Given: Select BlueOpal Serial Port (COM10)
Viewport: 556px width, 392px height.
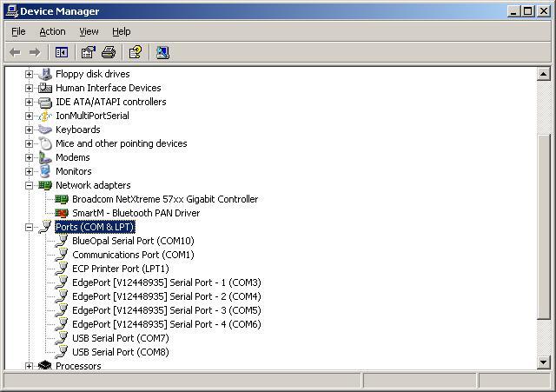Looking at the screenshot, I should [x=133, y=241].
